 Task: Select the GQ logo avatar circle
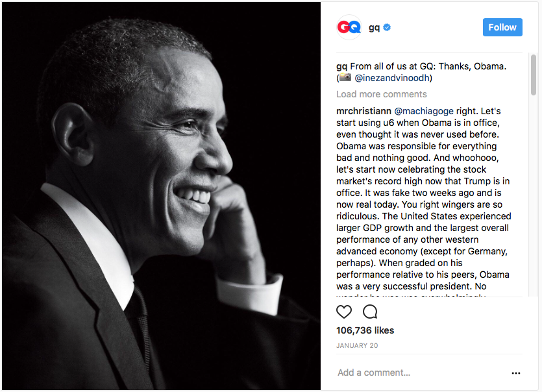pyautogui.click(x=349, y=27)
